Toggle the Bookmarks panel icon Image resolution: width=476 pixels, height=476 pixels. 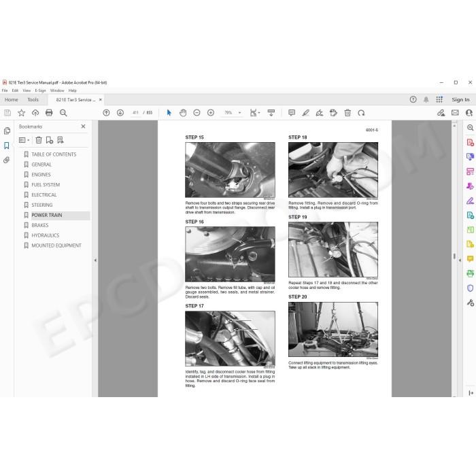click(x=7, y=146)
